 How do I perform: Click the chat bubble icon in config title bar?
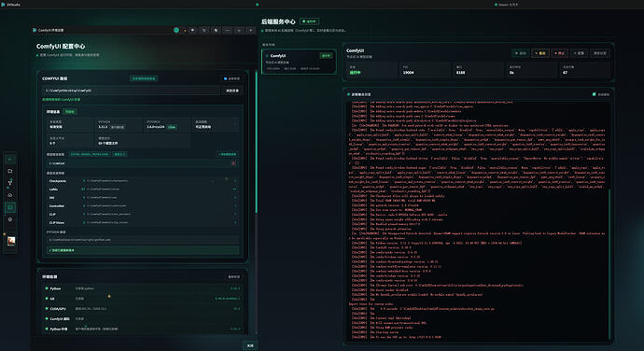(192, 30)
